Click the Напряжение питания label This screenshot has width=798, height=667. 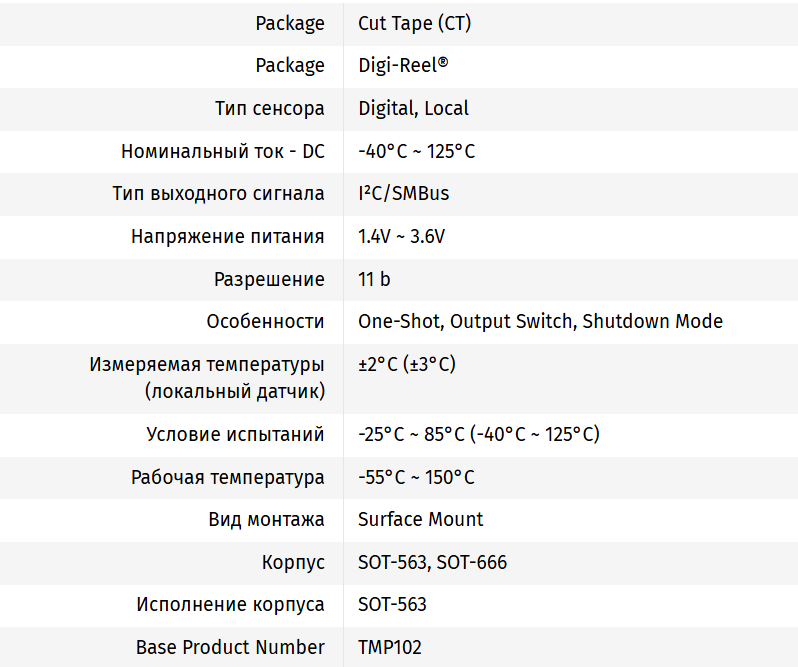[x=227, y=237]
